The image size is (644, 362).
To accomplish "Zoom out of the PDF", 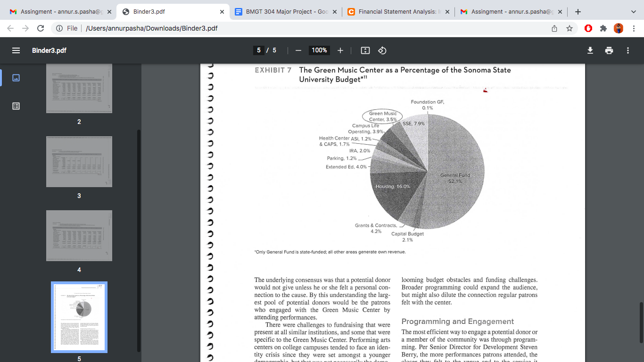I will click(x=298, y=50).
